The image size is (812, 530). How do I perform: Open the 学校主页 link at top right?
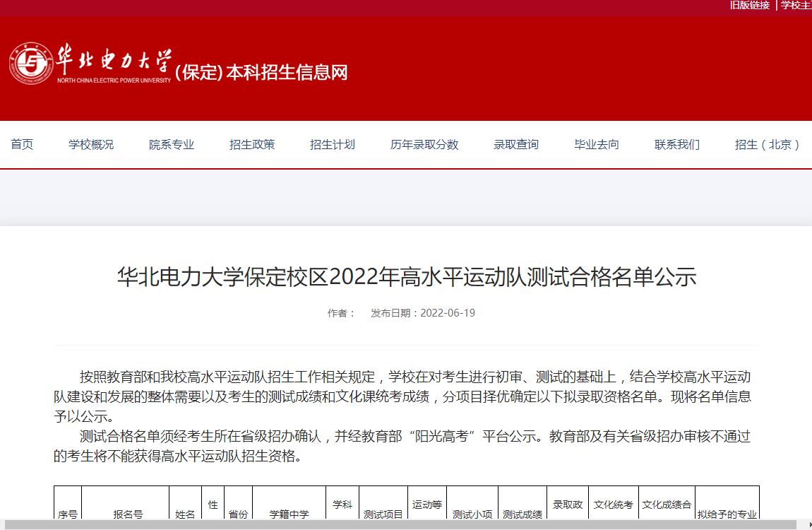pos(796,5)
